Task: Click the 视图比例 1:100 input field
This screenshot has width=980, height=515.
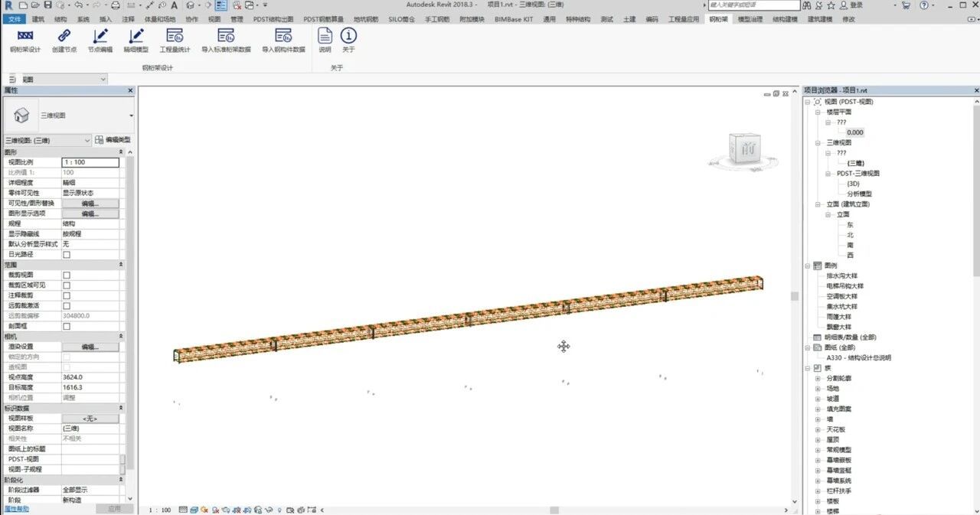Action: [x=90, y=162]
